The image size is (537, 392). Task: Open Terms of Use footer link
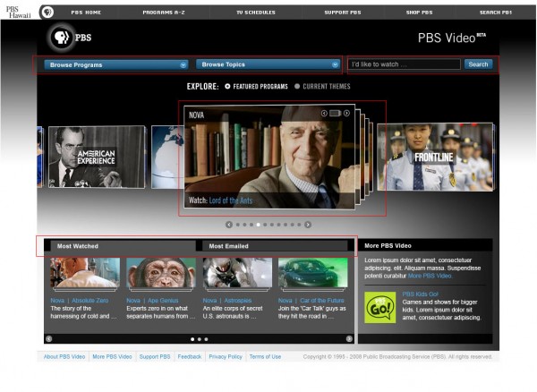(x=265, y=356)
